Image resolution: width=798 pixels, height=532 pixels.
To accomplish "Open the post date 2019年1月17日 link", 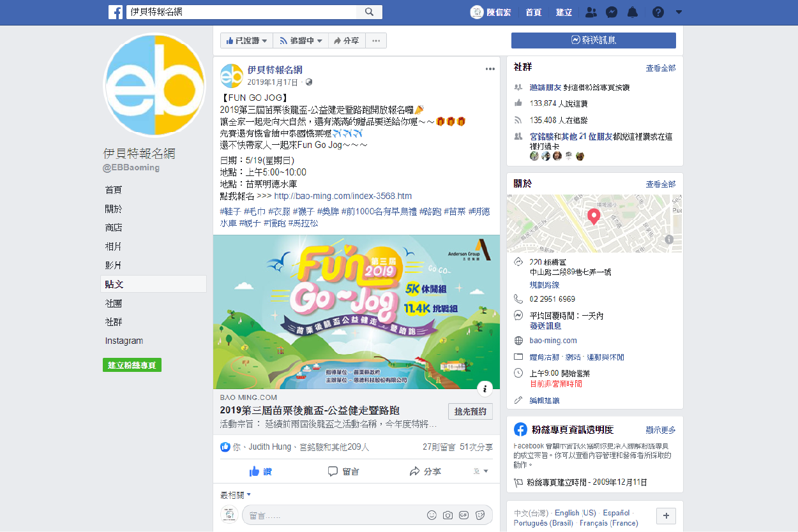I will tap(273, 82).
